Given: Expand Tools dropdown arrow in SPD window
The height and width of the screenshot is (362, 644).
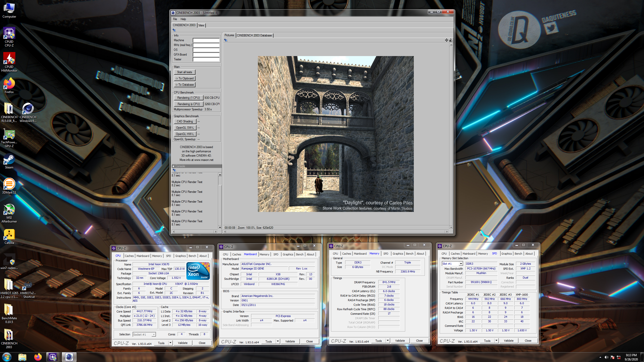Looking at the screenshot, I should [x=496, y=341].
